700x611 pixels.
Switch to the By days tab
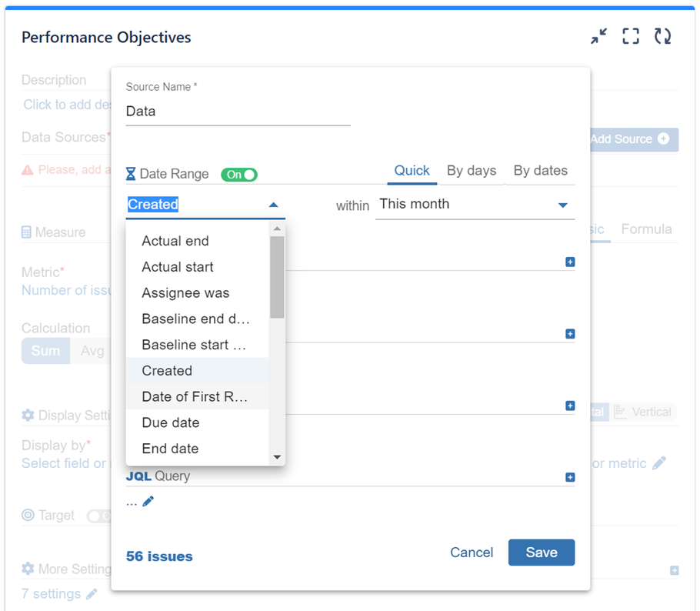coord(472,171)
